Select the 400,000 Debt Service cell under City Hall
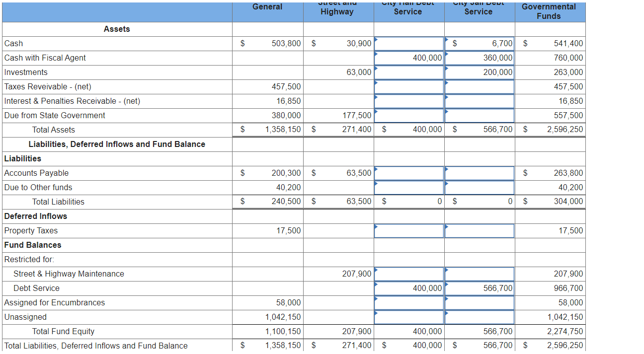This screenshot has height=354, width=644. pyautogui.click(x=408, y=288)
